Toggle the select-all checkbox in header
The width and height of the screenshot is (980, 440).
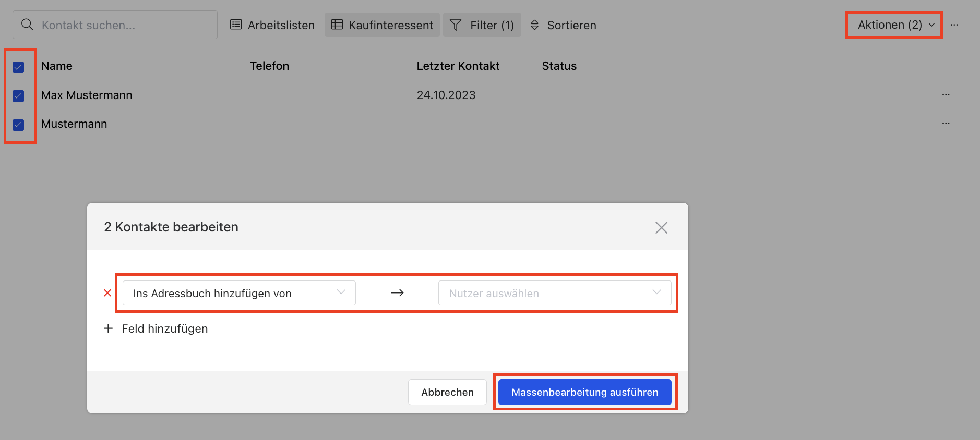point(18,67)
